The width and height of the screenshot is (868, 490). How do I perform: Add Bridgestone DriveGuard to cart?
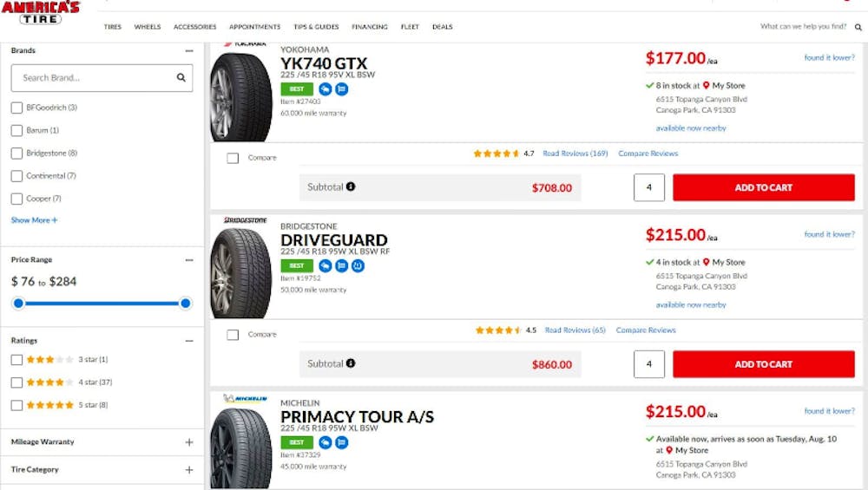coord(763,364)
